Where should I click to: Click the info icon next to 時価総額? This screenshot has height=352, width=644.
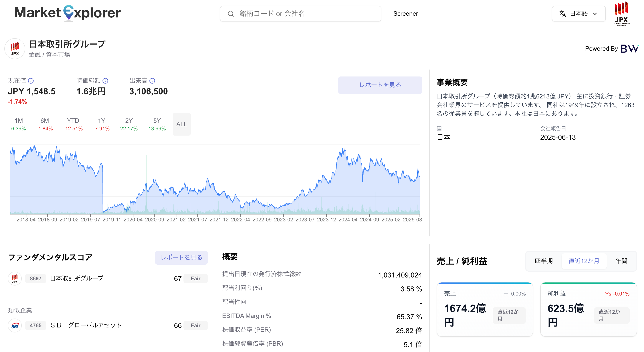click(106, 81)
